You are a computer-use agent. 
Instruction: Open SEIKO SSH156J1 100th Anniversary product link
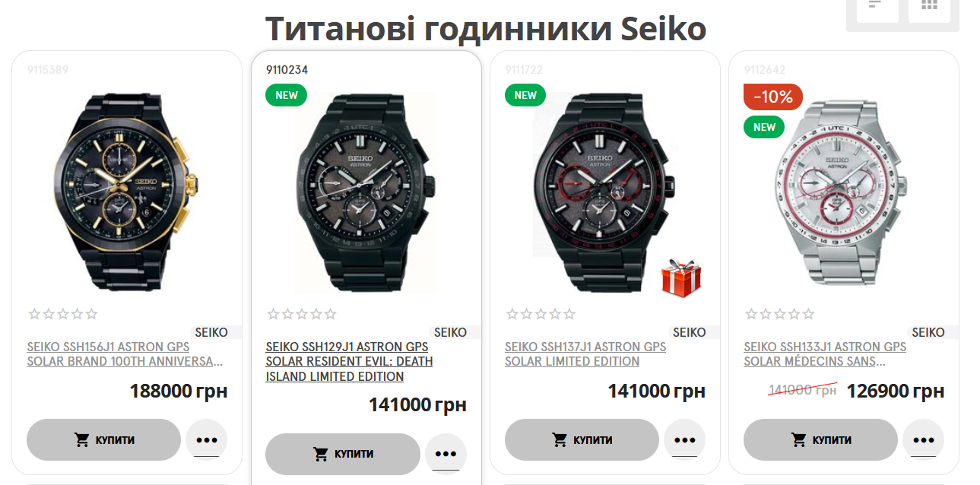(125, 354)
